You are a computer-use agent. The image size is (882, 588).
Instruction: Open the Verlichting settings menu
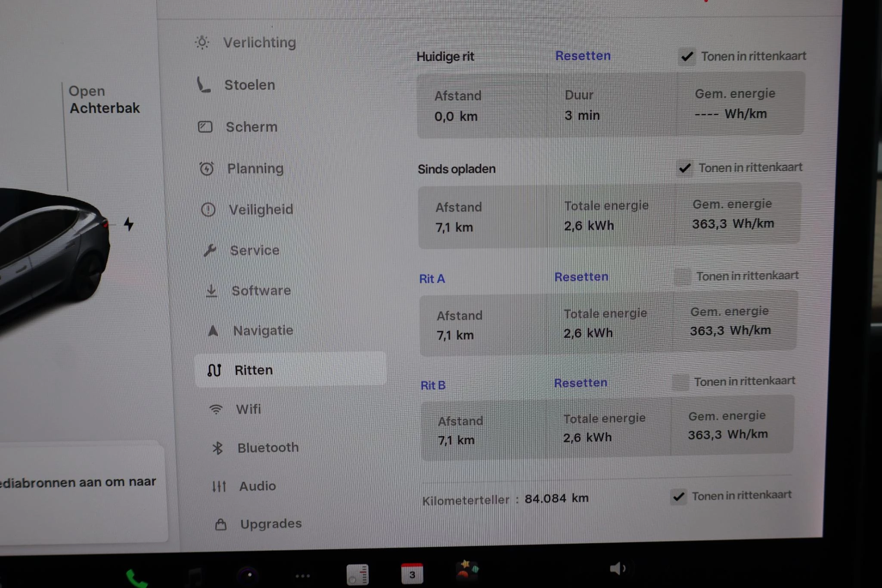259,43
